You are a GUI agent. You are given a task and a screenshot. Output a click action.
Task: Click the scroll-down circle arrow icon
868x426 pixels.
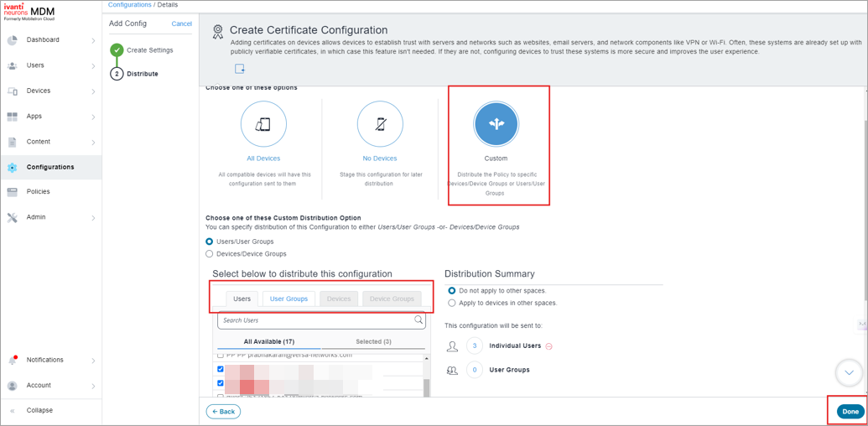point(850,373)
